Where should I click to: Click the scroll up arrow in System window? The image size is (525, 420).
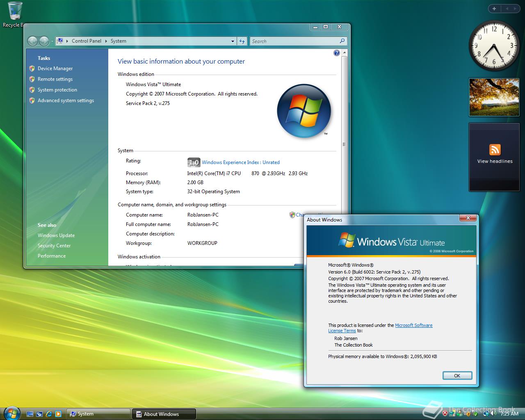pyautogui.click(x=344, y=53)
